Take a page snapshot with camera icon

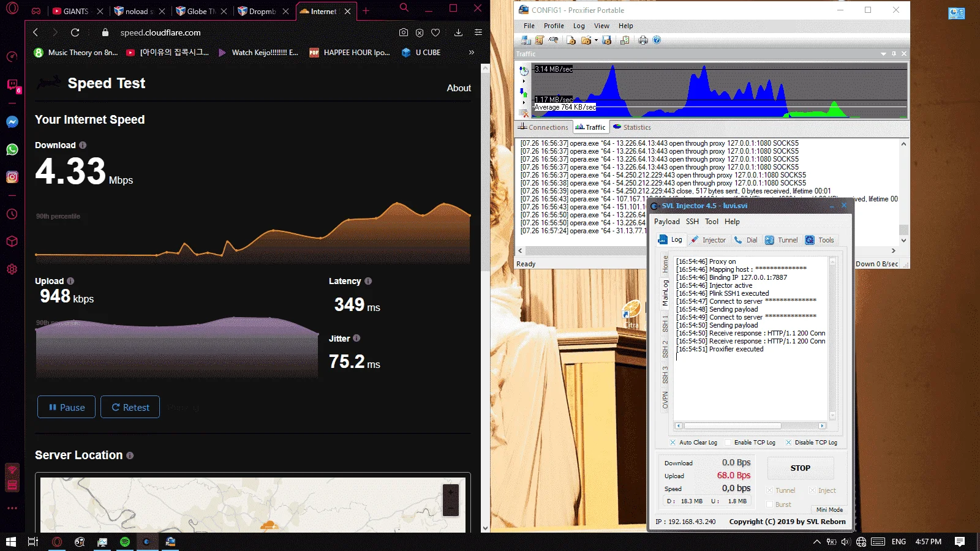click(x=404, y=32)
